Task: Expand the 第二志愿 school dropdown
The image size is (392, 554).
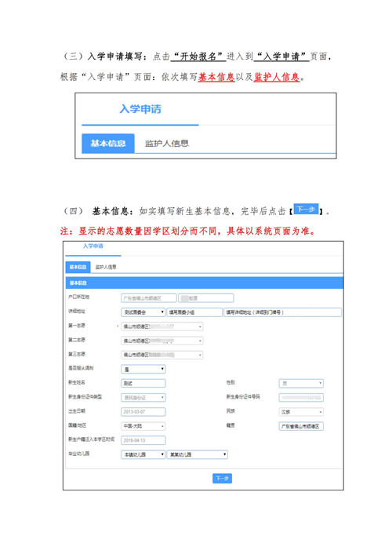Action: click(x=162, y=341)
